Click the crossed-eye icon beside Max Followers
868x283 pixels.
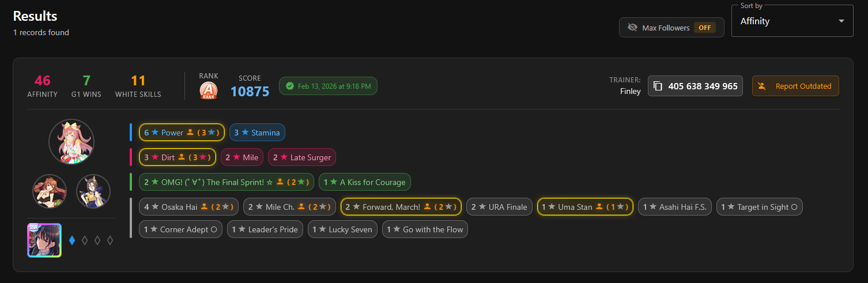click(x=632, y=28)
